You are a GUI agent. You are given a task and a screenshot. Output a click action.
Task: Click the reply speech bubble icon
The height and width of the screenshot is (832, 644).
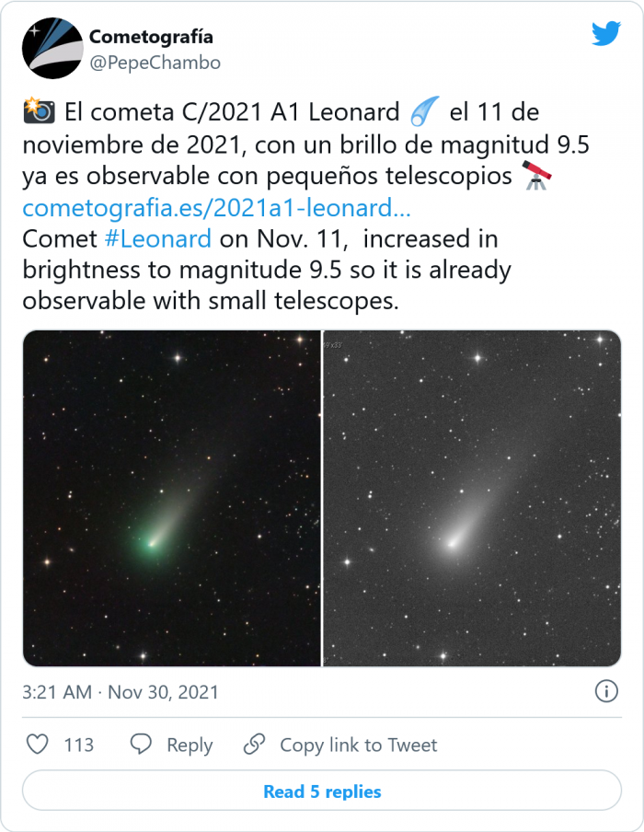point(141,745)
